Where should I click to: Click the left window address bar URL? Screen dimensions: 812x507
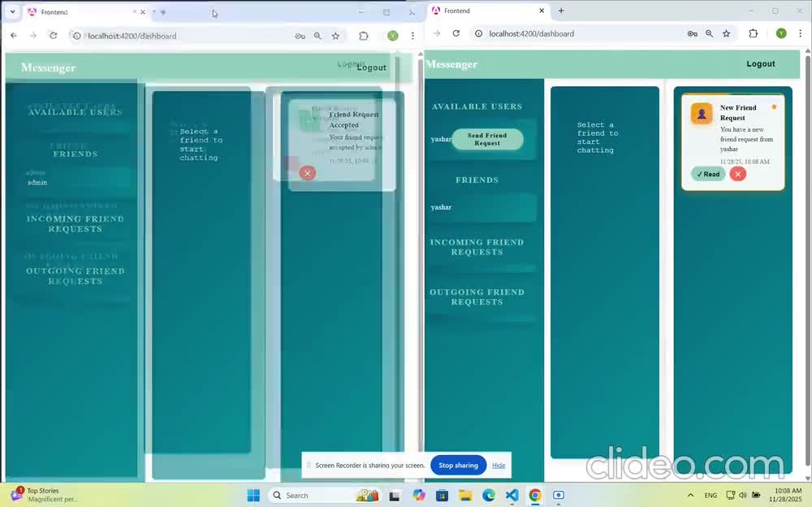click(132, 36)
